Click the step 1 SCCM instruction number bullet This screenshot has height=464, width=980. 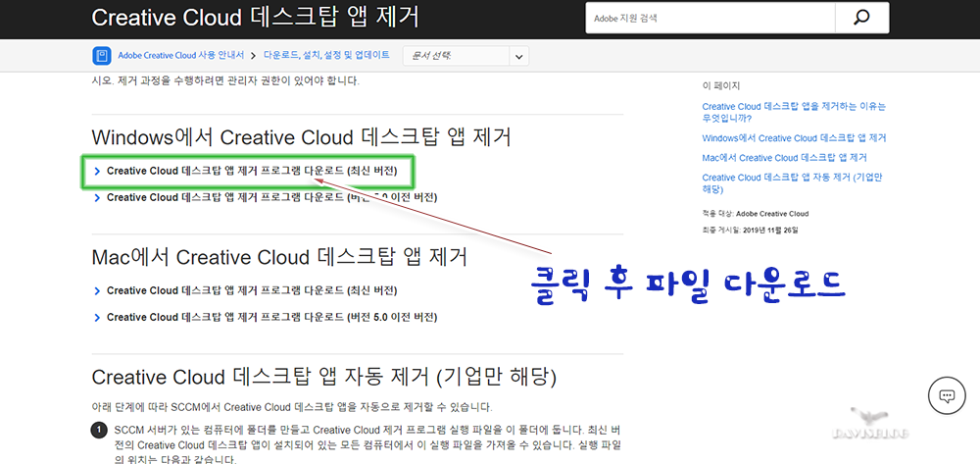coord(99,431)
